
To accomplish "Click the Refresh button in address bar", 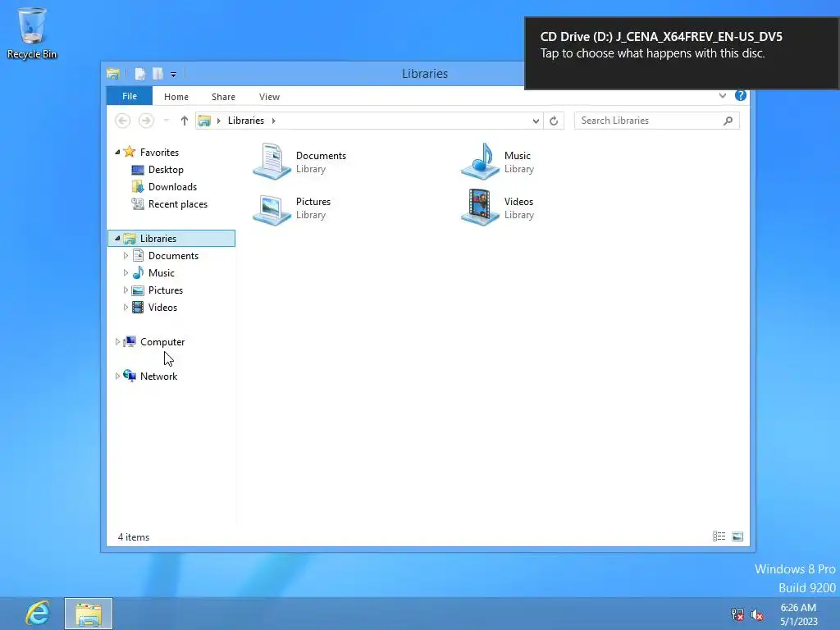I will (x=554, y=121).
